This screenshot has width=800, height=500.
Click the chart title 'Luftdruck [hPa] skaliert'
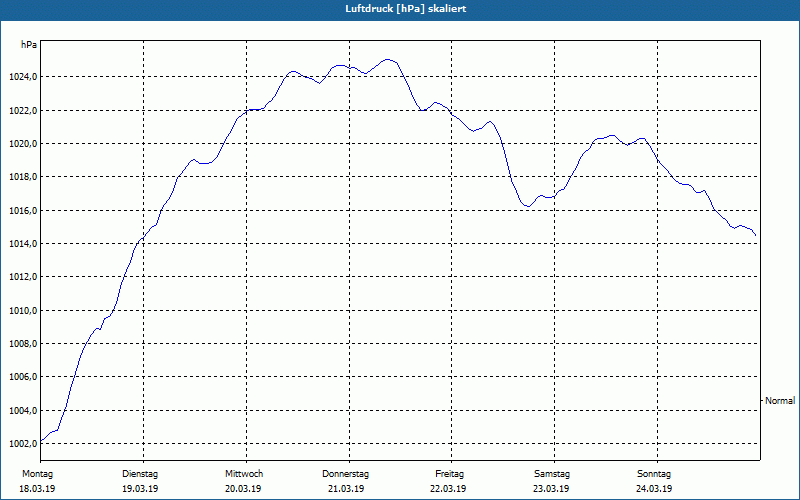405,9
